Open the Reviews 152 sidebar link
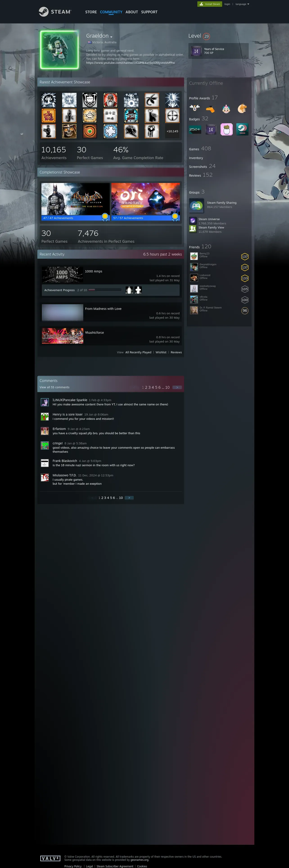The image size is (289, 868). 201,175
